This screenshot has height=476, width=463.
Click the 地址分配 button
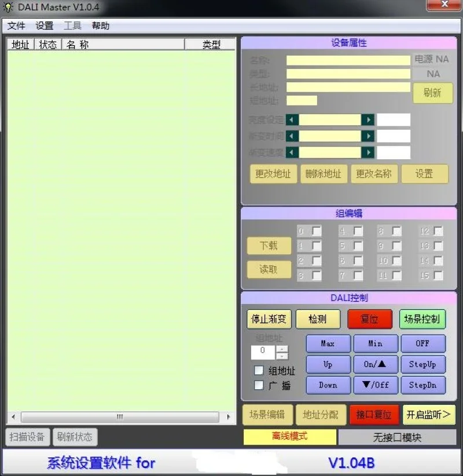321,415
